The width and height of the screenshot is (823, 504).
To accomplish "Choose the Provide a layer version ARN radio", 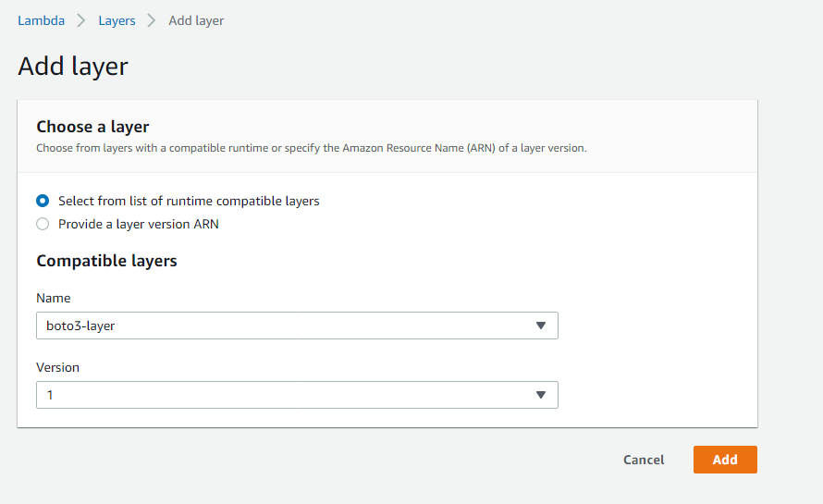I will (43, 224).
